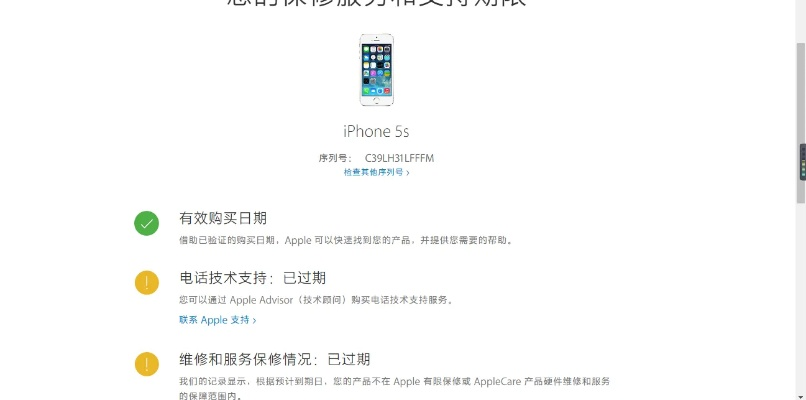Click the chevron arrow after 联系 Apple 支持

(254, 320)
